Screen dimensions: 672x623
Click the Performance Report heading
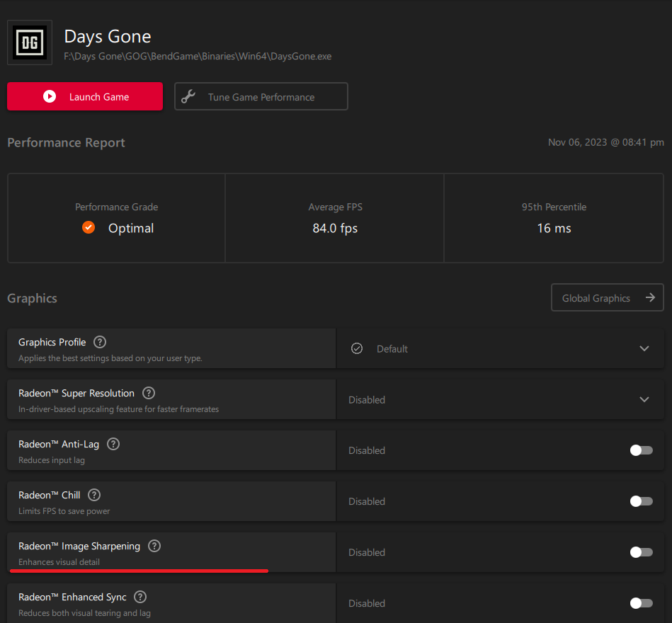[x=66, y=143]
